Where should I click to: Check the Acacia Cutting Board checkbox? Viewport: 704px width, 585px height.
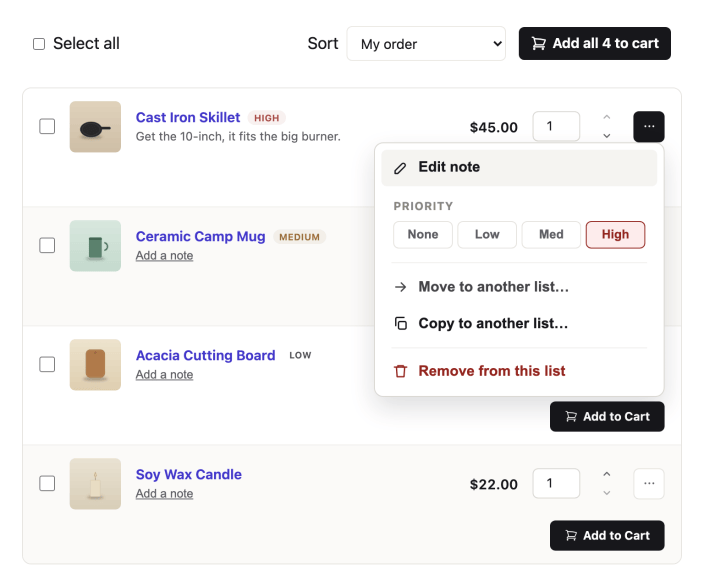[x=47, y=365]
